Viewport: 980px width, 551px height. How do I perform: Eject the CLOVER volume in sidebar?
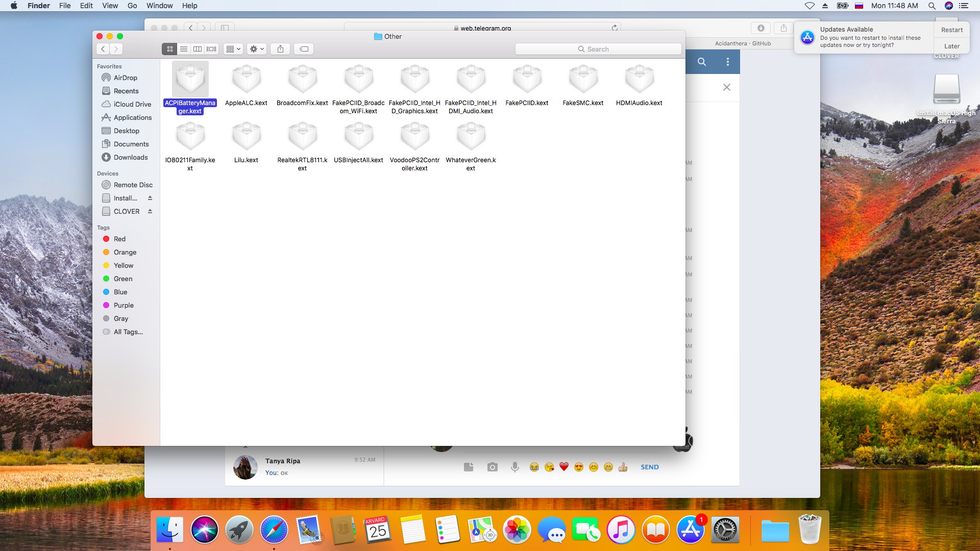[150, 211]
